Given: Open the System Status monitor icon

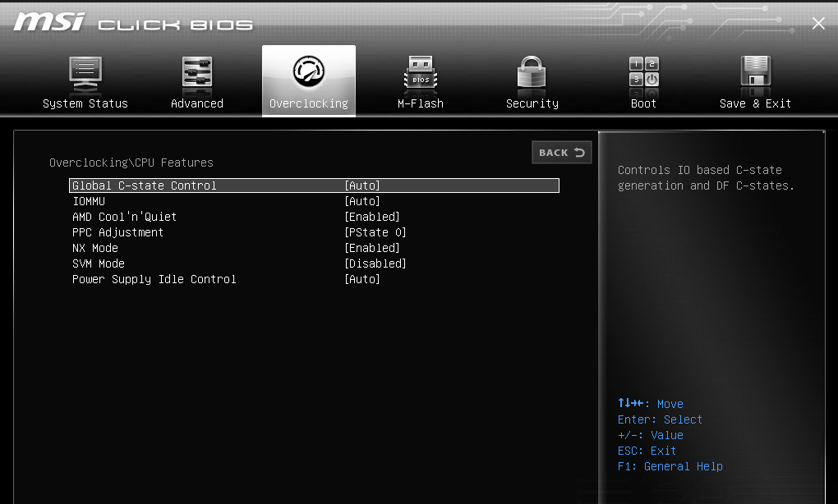Looking at the screenshot, I should point(85,73).
